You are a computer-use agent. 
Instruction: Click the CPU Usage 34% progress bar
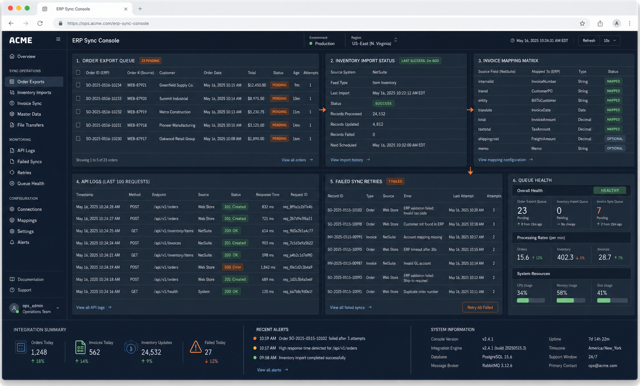(531, 301)
